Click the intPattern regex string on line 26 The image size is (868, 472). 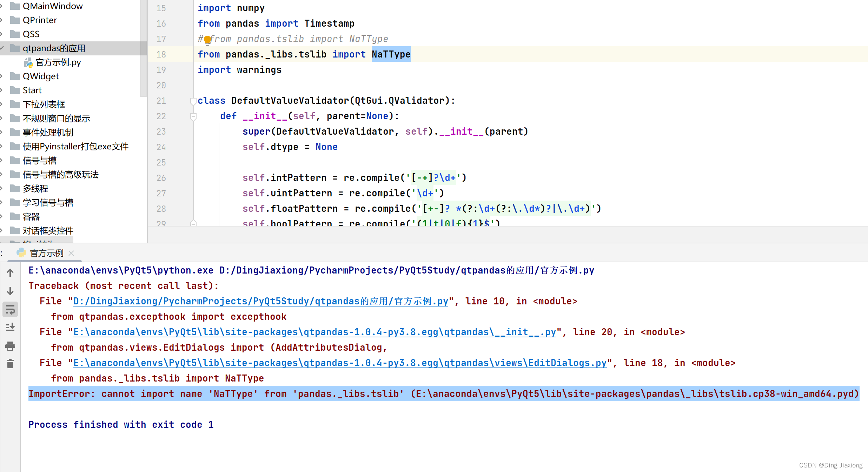tap(433, 178)
